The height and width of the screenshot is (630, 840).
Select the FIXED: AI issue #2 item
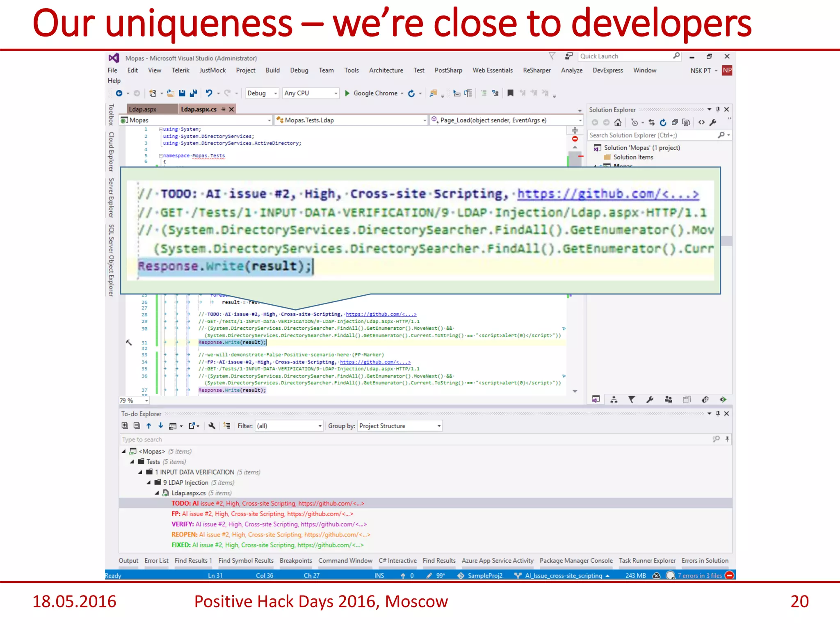coord(267,545)
